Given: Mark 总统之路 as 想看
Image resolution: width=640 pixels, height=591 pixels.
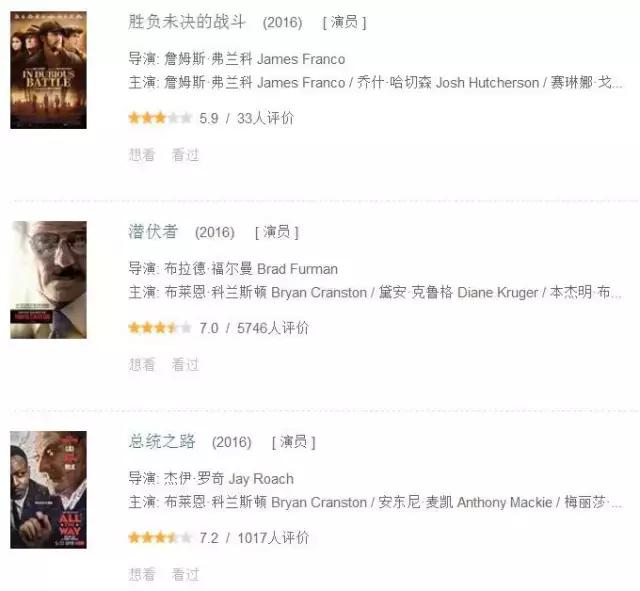Looking at the screenshot, I should point(142,574).
